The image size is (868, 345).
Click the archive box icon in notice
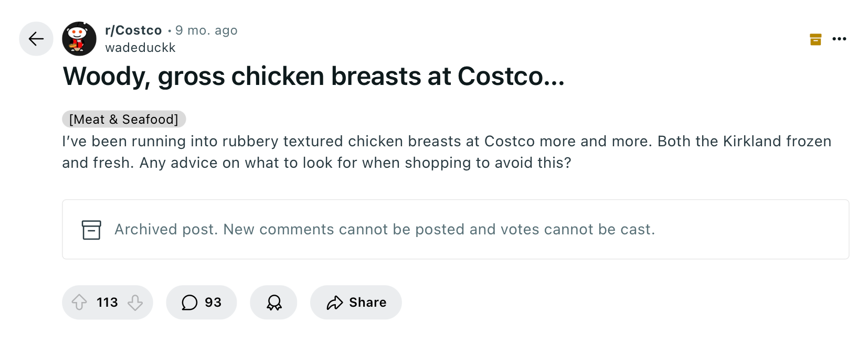(x=91, y=230)
